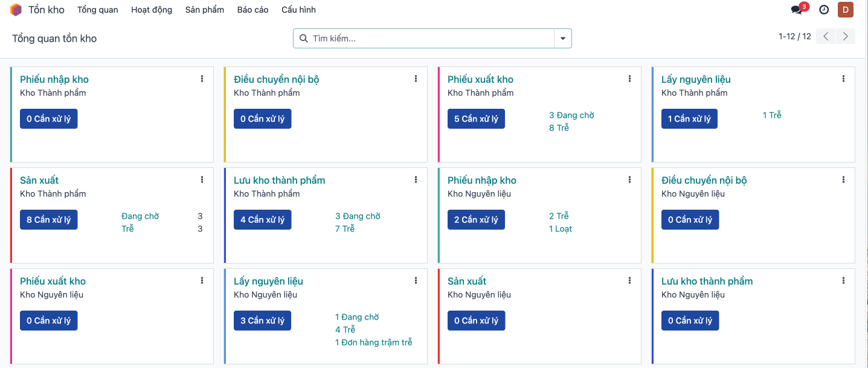
Task: Open Lưu kho thành phẩm title, Kho Thành phẩm
Action: click(x=280, y=180)
